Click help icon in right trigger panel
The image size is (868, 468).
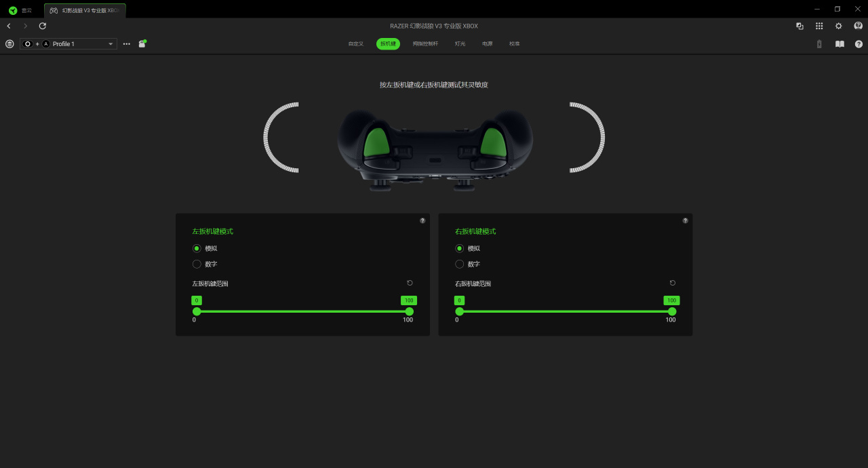685,220
